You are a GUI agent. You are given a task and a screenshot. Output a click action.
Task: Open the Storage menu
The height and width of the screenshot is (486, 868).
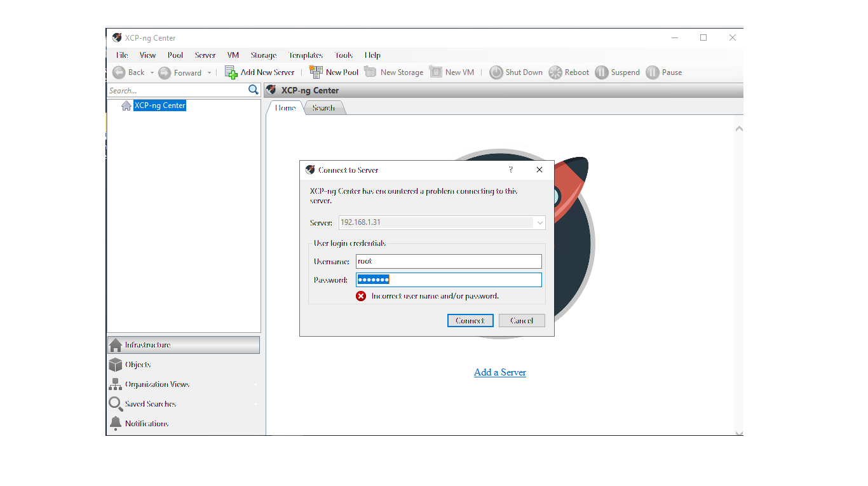point(264,55)
